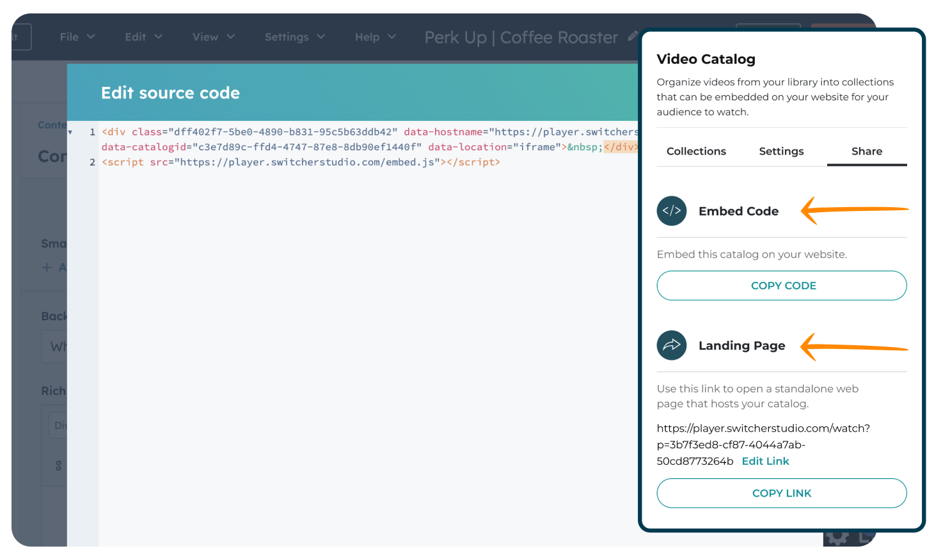
Task: Click the script tag on code line 2
Action: pos(125,162)
